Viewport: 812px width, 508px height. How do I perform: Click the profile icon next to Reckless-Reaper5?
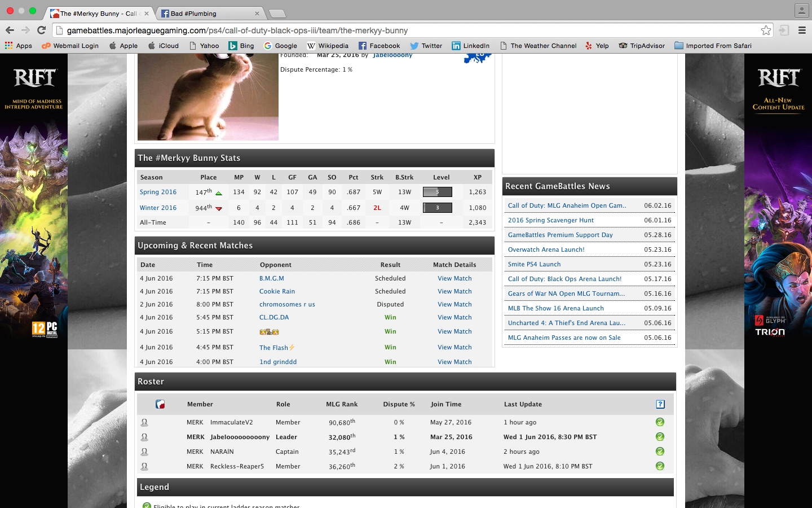[x=144, y=466]
